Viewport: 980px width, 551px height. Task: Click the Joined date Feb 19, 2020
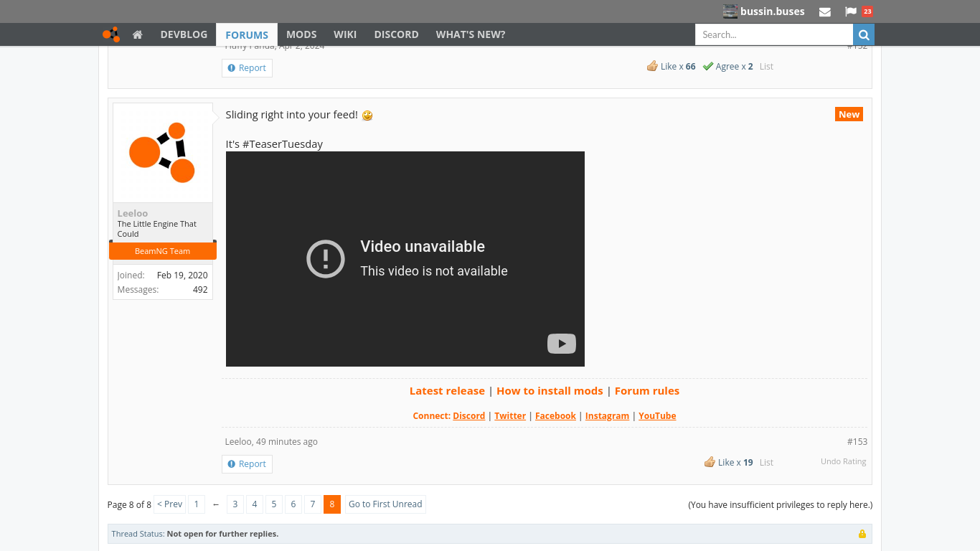coord(182,275)
